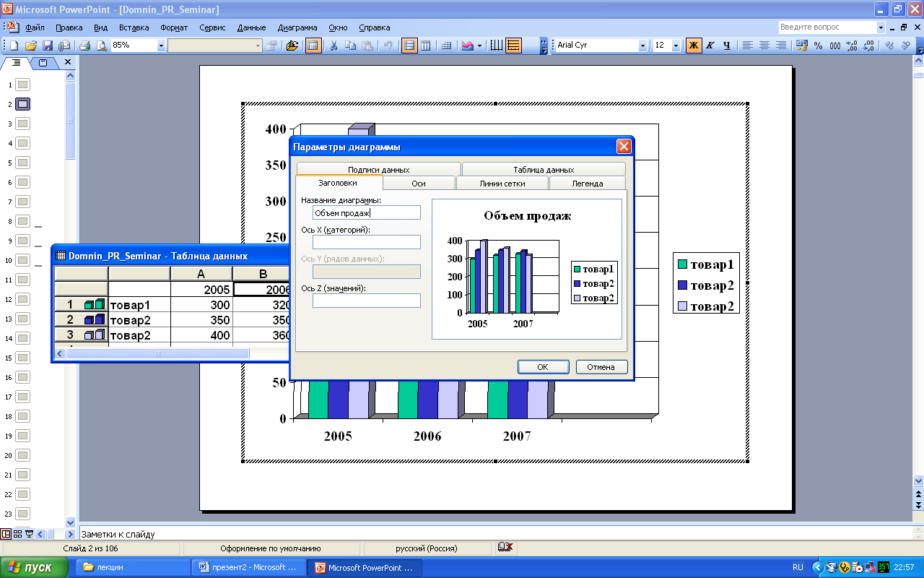The width and height of the screenshot is (924, 578).
Task: Save the presentation using the diskette icon
Action: [x=48, y=46]
